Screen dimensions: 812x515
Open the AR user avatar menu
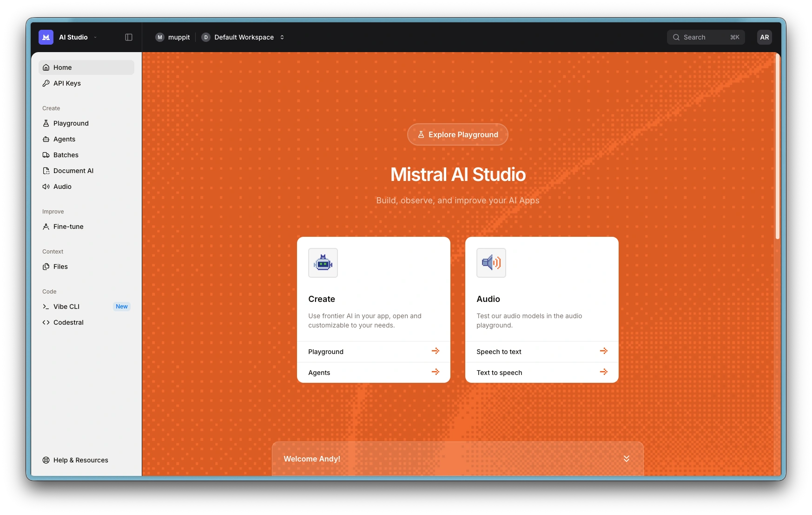pos(764,37)
